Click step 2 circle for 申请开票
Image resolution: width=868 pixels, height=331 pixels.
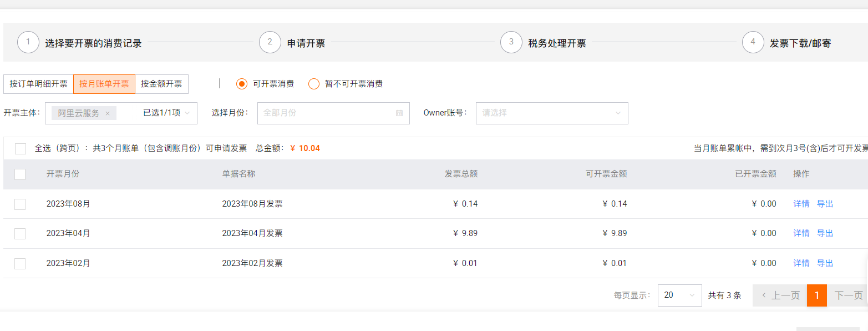(270, 42)
